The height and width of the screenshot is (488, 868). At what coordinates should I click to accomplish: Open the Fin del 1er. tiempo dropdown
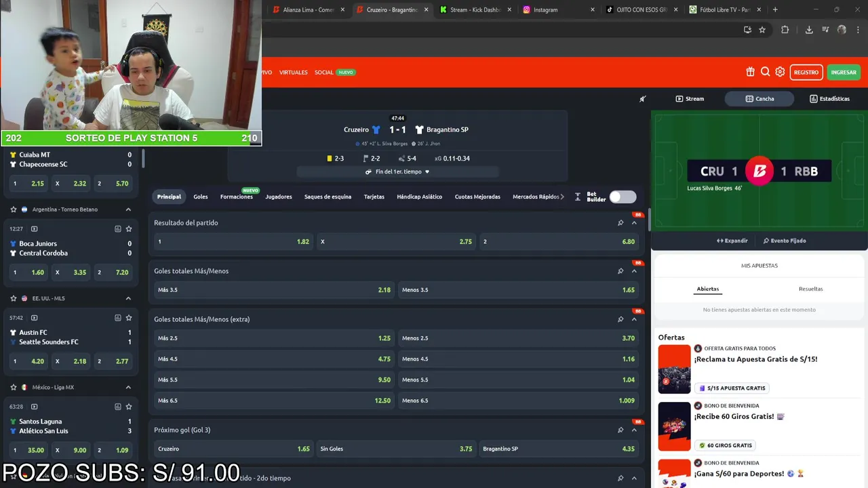[x=397, y=171]
